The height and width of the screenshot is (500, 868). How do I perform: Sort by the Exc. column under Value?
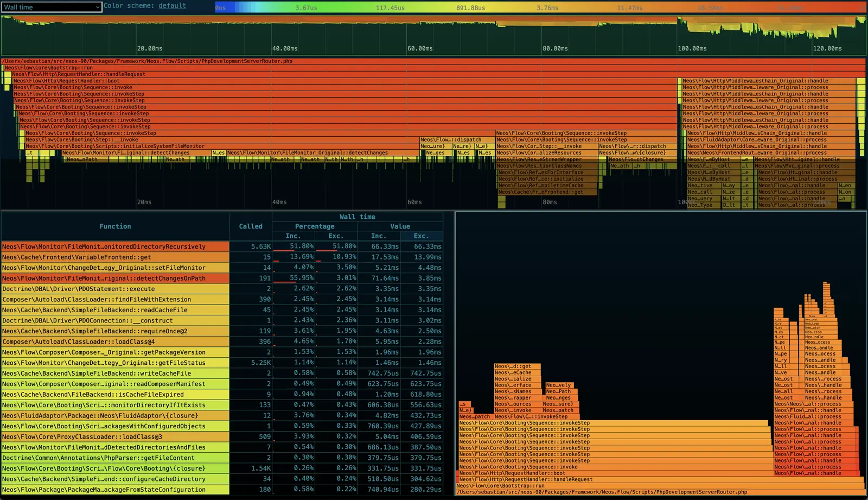point(421,236)
